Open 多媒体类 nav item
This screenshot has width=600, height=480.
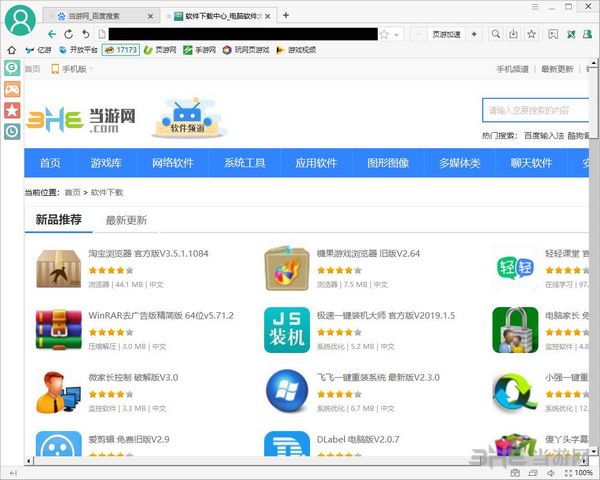click(x=459, y=163)
